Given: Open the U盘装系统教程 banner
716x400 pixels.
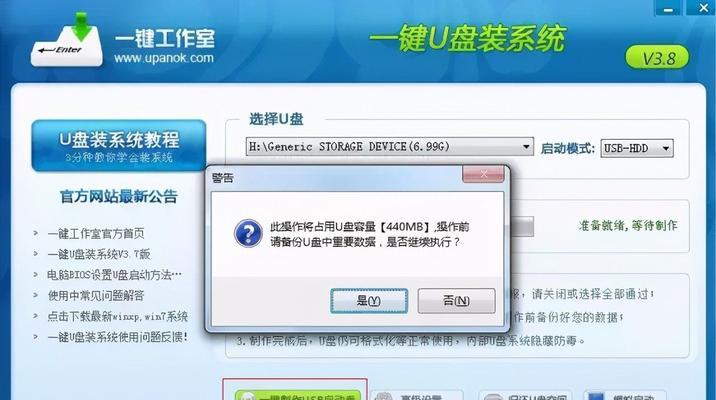Looking at the screenshot, I should [x=119, y=146].
